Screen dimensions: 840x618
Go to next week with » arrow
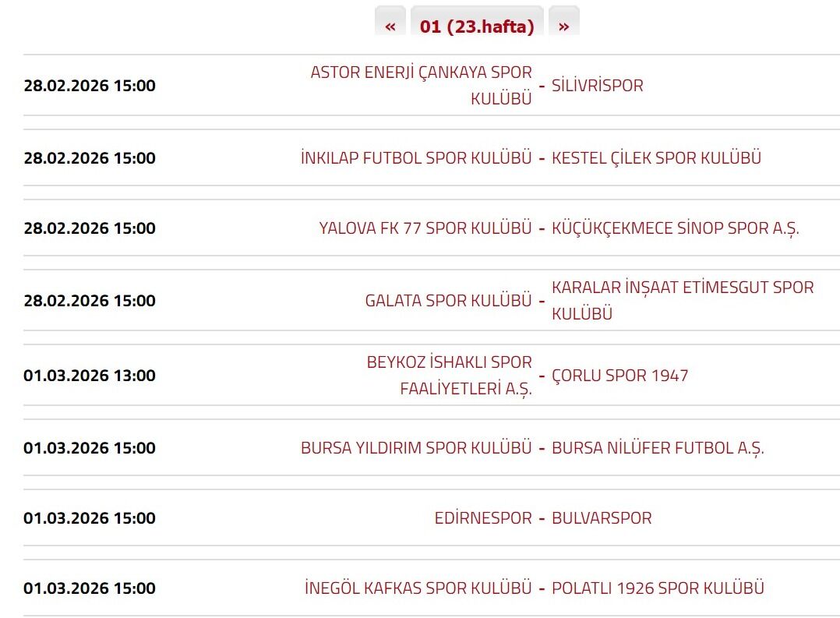563,26
